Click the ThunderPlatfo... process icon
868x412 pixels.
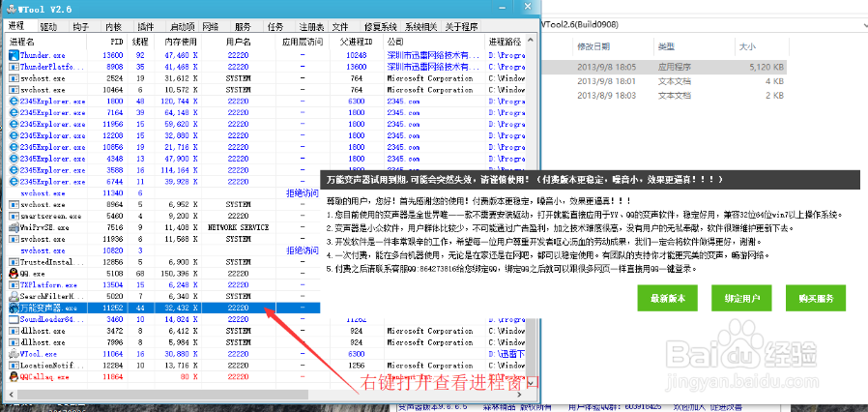[x=14, y=67]
